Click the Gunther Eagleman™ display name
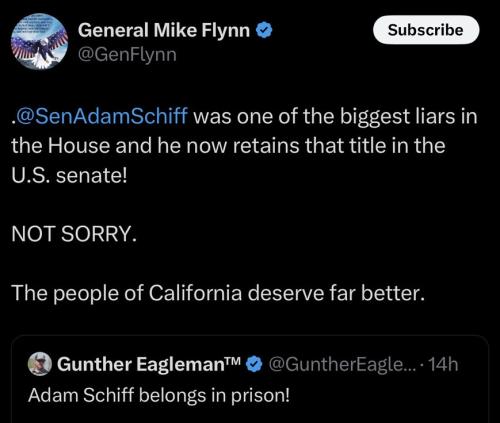Screen dimensions: 500x423 [149, 364]
